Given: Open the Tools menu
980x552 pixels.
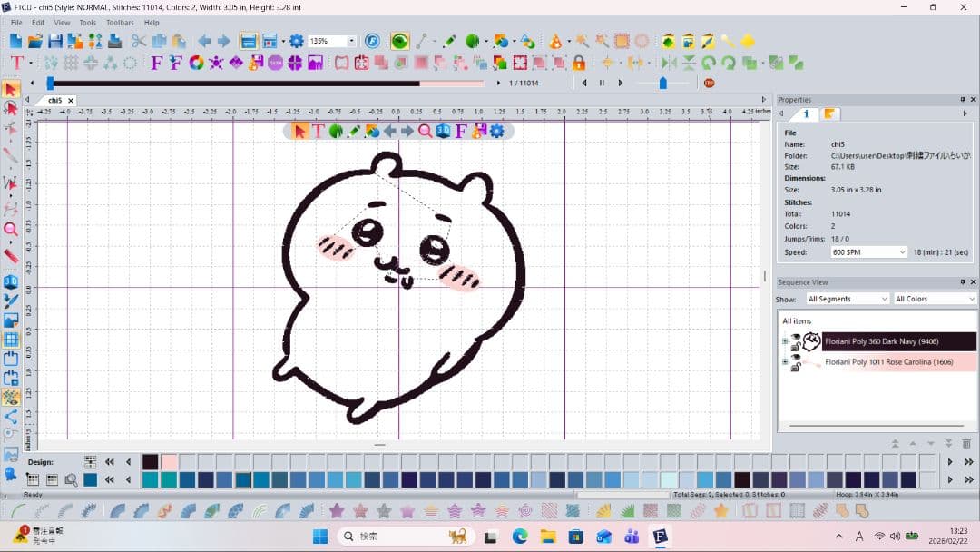Looking at the screenshot, I should (86, 22).
